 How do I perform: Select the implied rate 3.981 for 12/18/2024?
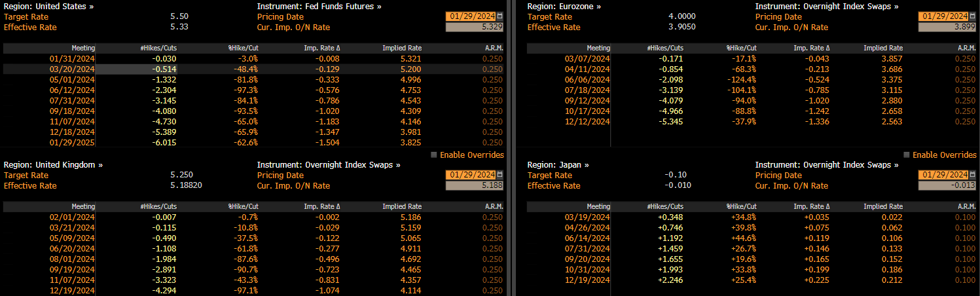pyautogui.click(x=411, y=132)
